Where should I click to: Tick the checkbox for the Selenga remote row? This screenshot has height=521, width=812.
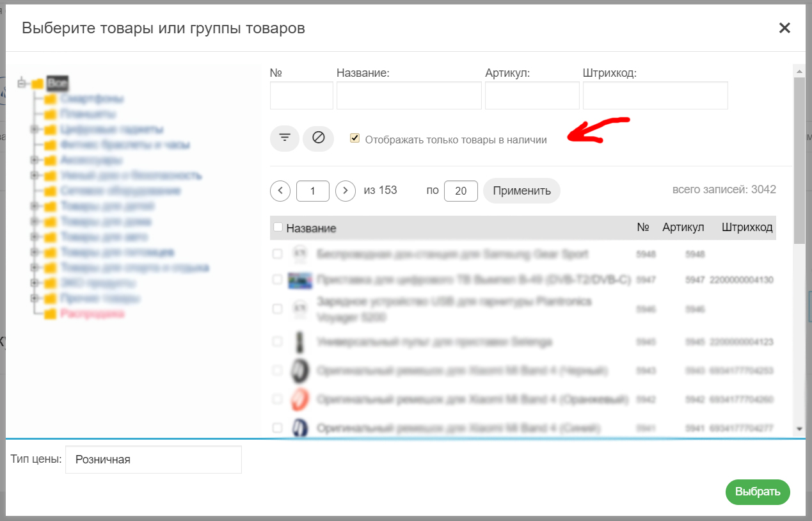[277, 342]
